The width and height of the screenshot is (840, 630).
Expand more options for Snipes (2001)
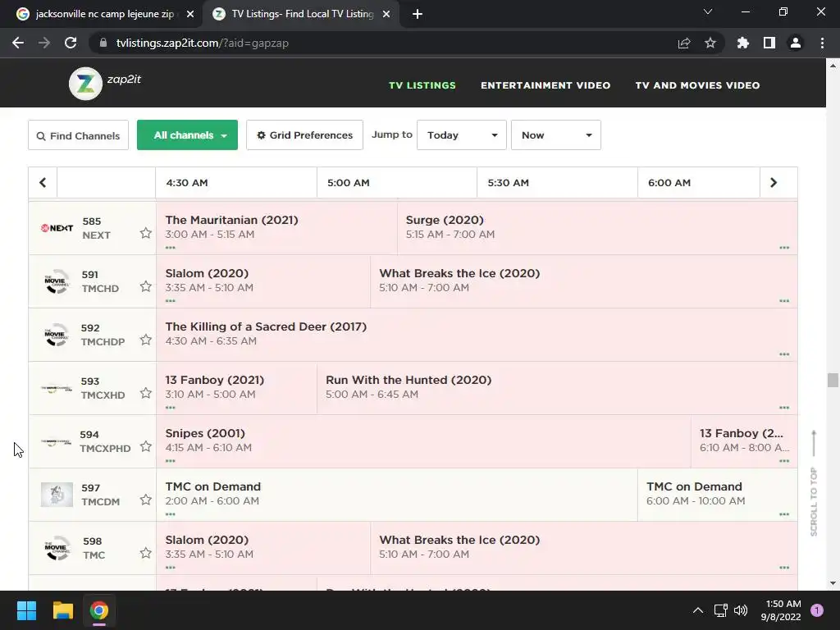coord(171,461)
